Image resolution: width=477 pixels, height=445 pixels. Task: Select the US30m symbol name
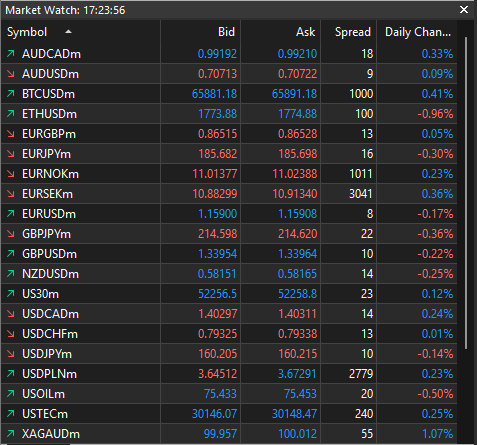point(40,294)
